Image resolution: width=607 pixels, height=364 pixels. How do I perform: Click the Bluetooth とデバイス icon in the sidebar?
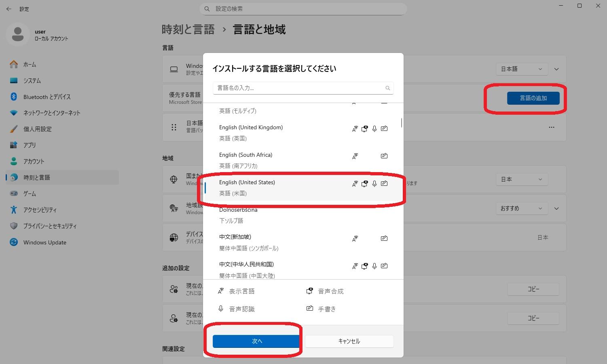click(13, 97)
